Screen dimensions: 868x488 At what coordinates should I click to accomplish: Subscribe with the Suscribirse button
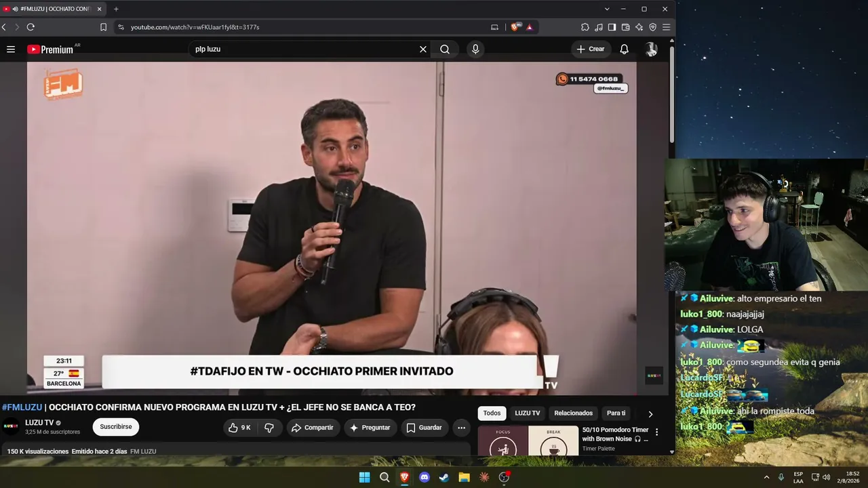116,427
